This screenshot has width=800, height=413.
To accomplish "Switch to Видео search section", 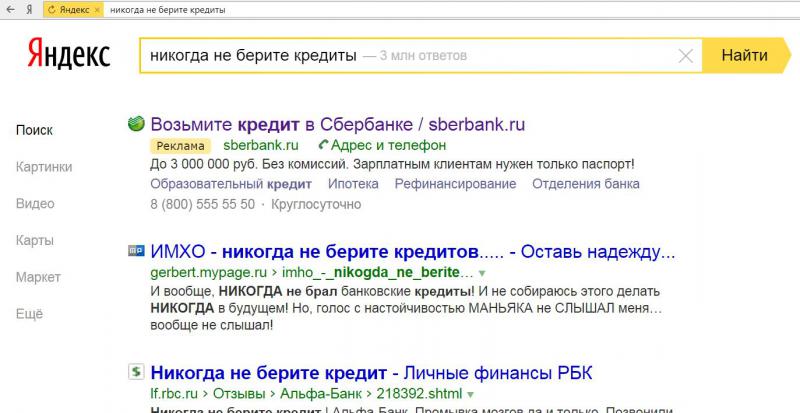I will click(35, 204).
